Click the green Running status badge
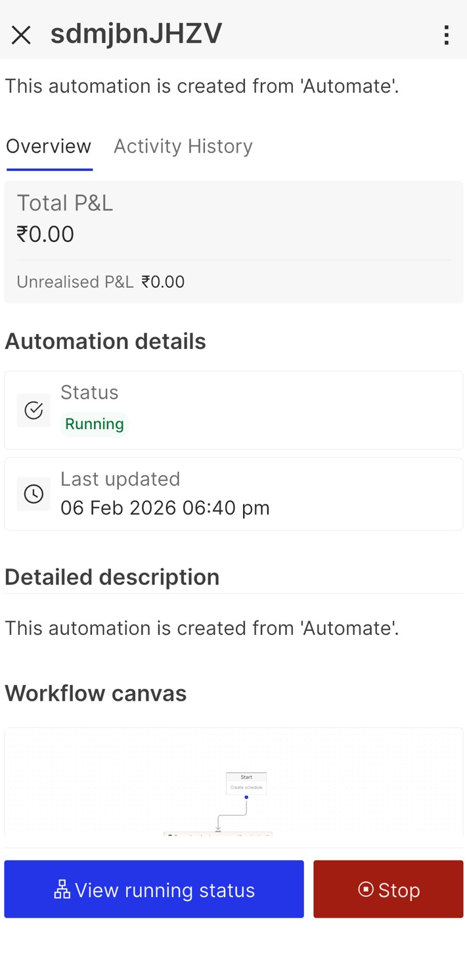Image resolution: width=467 pixels, height=980 pixels. (x=95, y=424)
